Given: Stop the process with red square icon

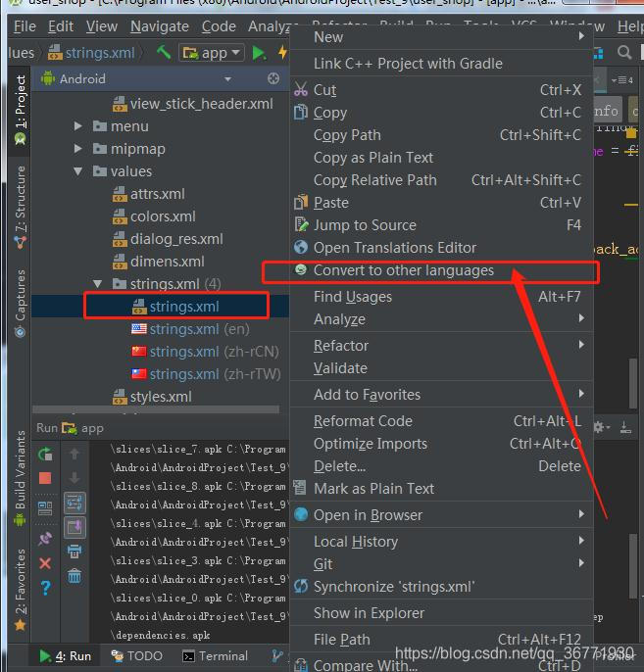Looking at the screenshot, I should [45, 478].
